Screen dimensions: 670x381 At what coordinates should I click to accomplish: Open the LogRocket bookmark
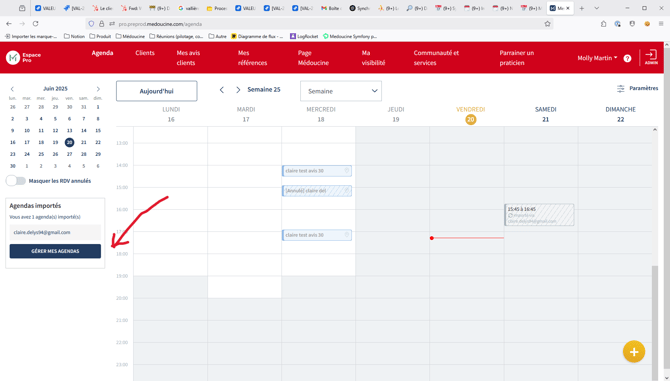304,36
